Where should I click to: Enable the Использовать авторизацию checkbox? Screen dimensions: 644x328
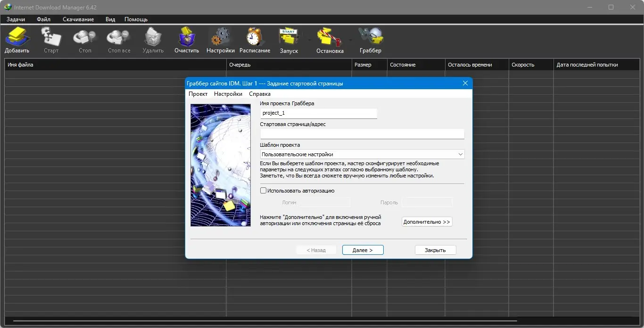(263, 190)
